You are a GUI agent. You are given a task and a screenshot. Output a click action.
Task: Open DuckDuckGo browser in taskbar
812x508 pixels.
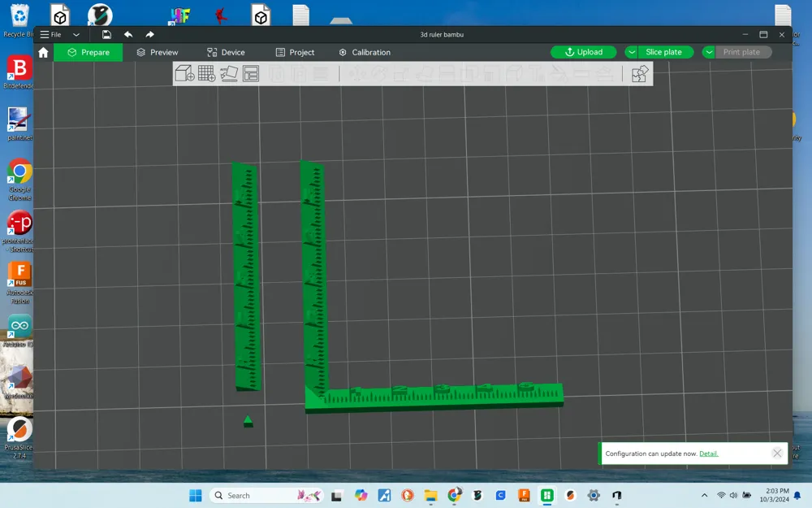[x=408, y=496]
